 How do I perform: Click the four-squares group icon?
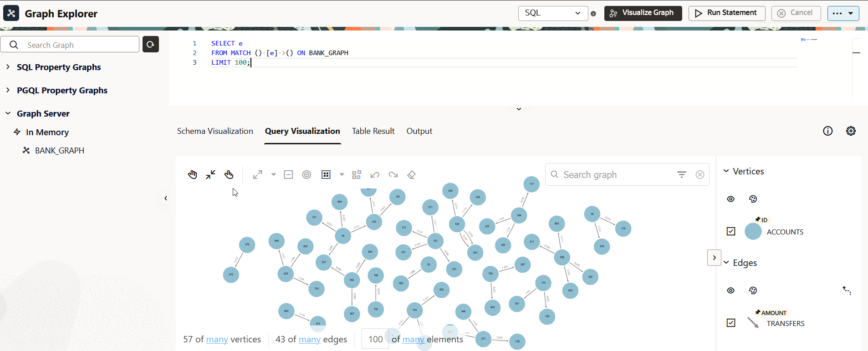tap(357, 175)
